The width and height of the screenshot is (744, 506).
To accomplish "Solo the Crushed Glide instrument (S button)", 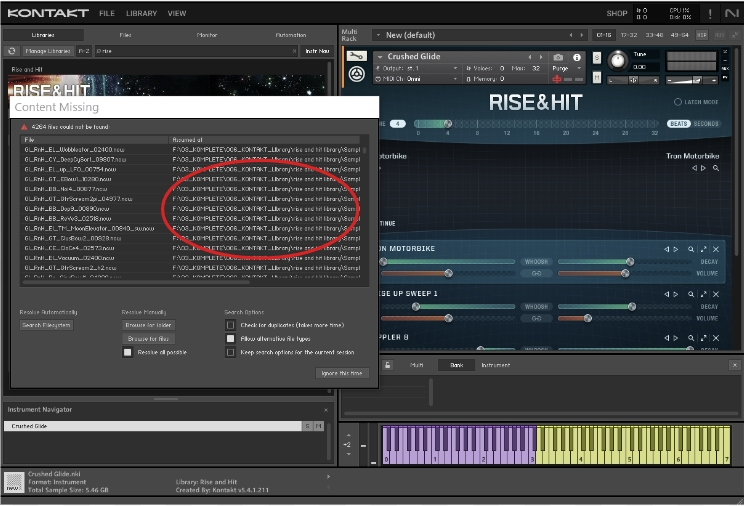I will click(596, 58).
